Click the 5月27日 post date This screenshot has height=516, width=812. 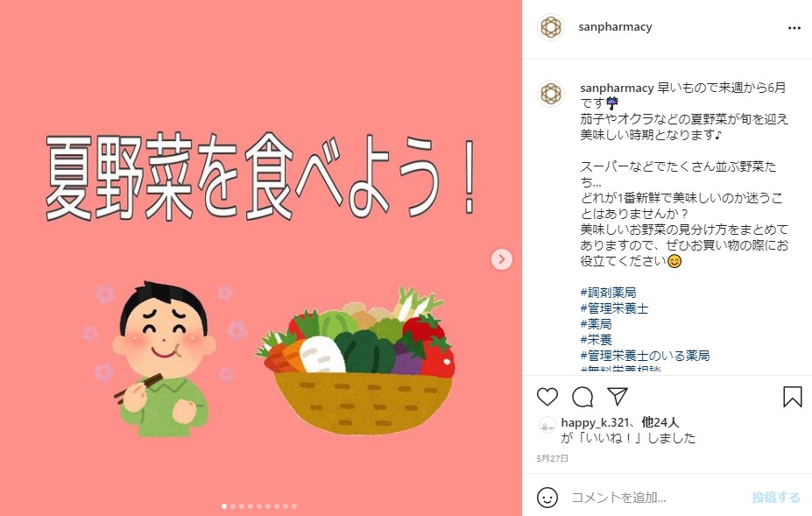(553, 458)
